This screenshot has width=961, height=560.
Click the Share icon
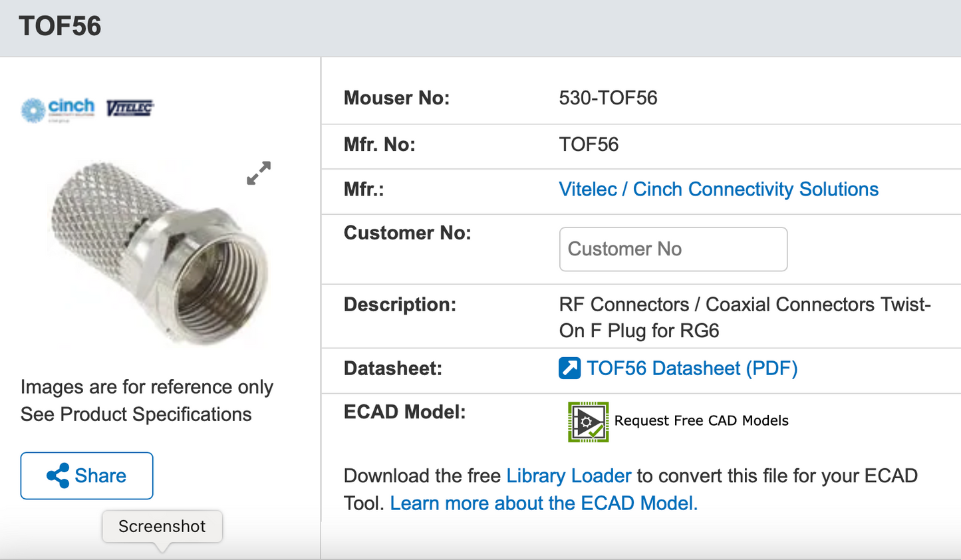point(57,475)
